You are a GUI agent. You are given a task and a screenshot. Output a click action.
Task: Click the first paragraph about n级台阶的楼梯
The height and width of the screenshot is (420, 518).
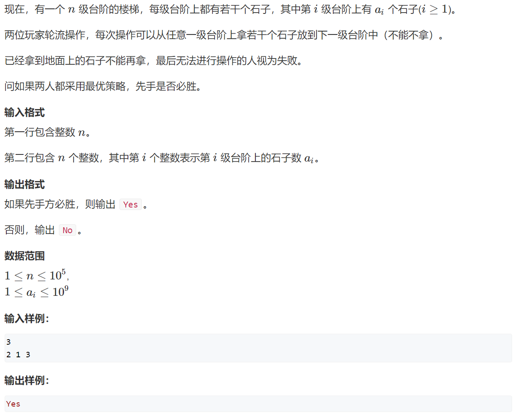[230, 9]
